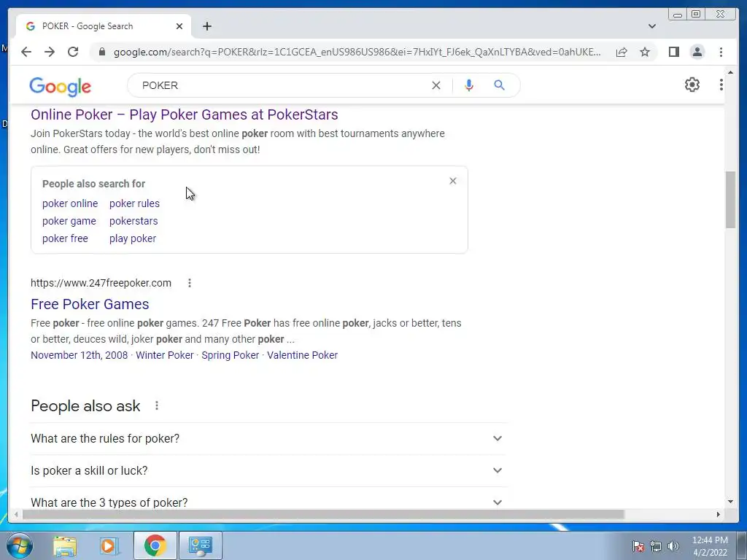747x560 pixels.
Task: Click the horizontal scroll right arrow
Action: coord(719,514)
